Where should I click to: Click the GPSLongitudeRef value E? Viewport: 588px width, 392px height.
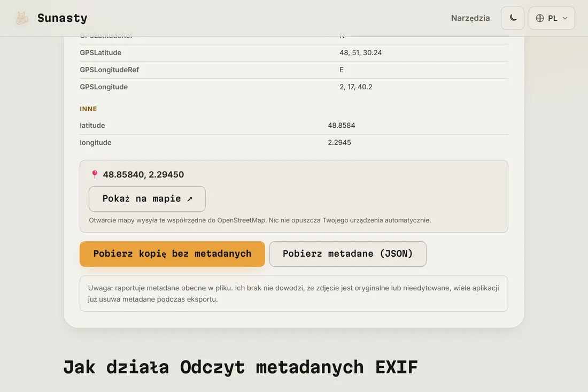341,70
